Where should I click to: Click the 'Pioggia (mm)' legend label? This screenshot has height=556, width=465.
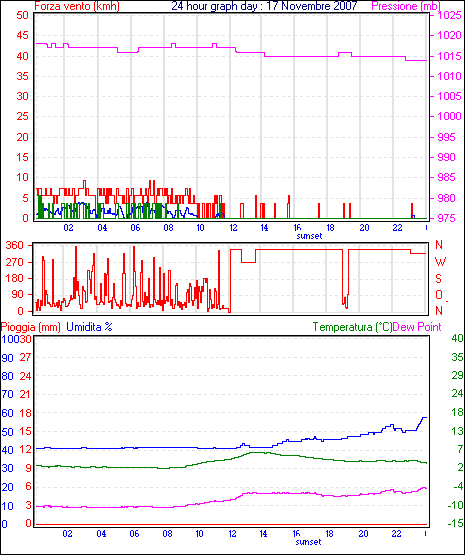click(x=31, y=327)
